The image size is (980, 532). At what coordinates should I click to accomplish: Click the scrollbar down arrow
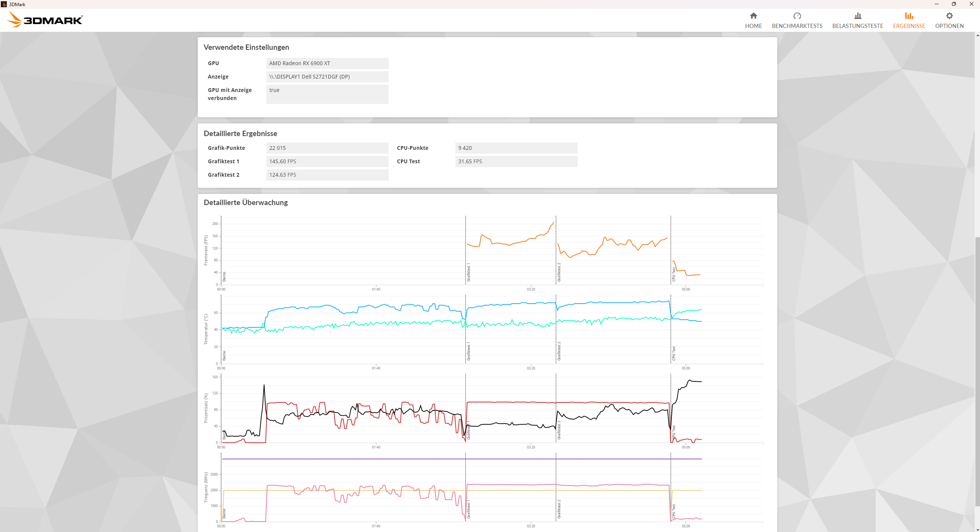[977, 529]
